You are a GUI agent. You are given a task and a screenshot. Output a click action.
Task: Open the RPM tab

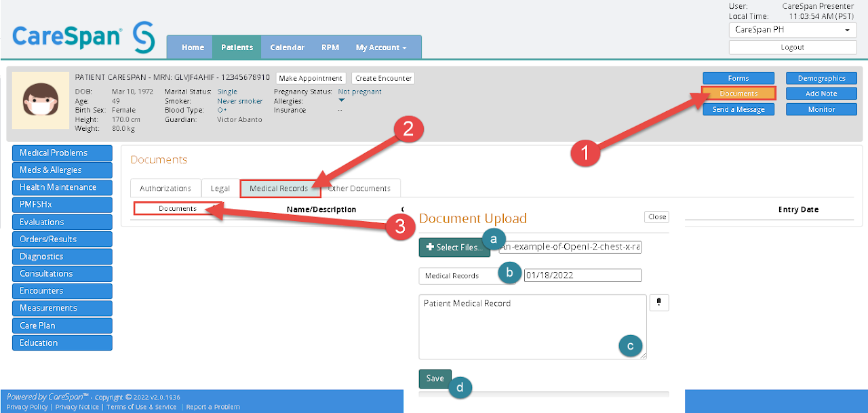pyautogui.click(x=330, y=47)
